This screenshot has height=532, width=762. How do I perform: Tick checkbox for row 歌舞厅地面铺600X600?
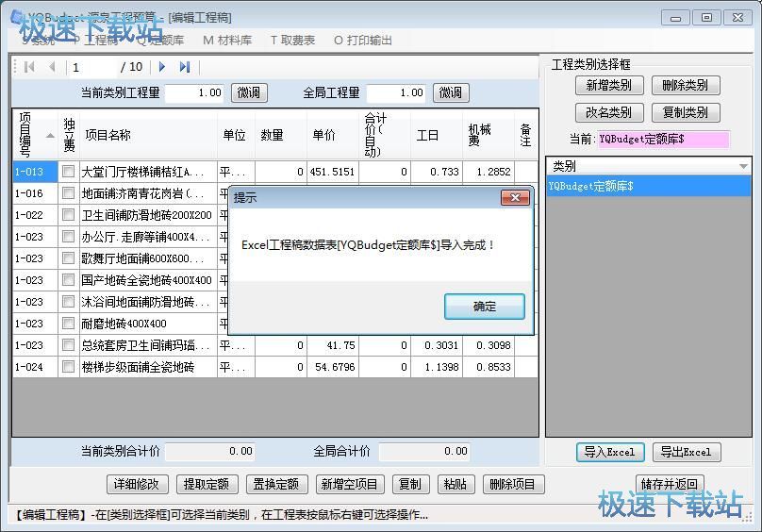[69, 258]
